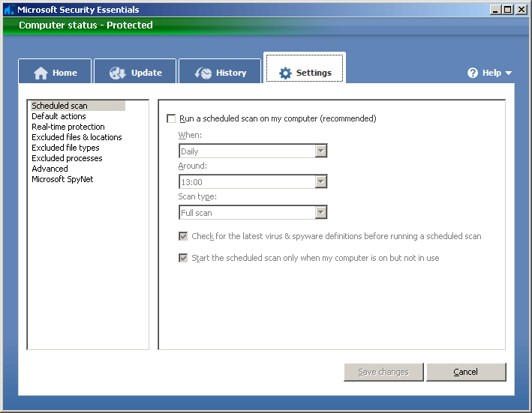The image size is (532, 413).
Task: Minimize the Security Essentials window
Action: point(496,10)
